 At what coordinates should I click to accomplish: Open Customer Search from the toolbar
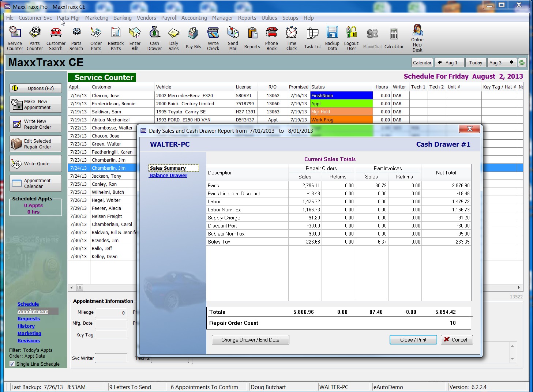(x=56, y=38)
